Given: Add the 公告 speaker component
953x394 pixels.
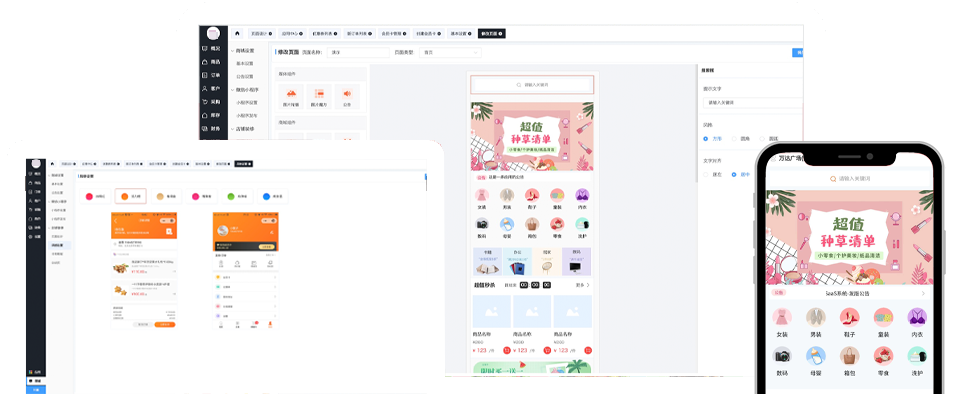Looking at the screenshot, I should click(347, 97).
